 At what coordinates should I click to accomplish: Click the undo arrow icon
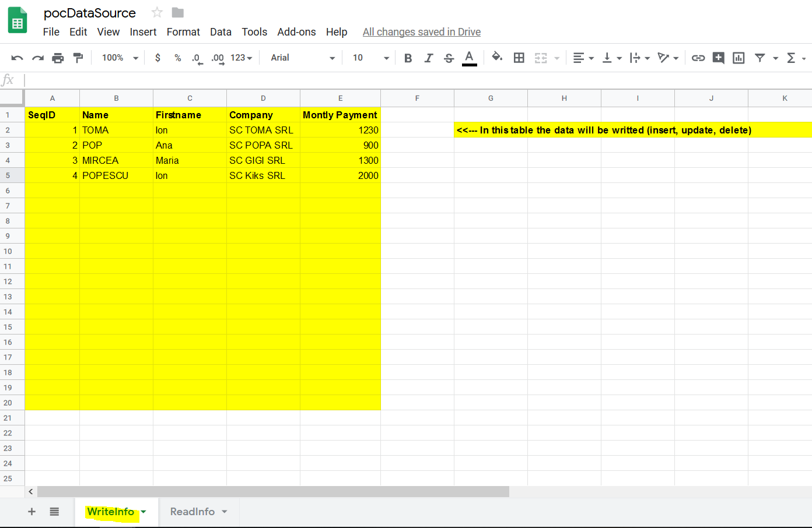17,58
